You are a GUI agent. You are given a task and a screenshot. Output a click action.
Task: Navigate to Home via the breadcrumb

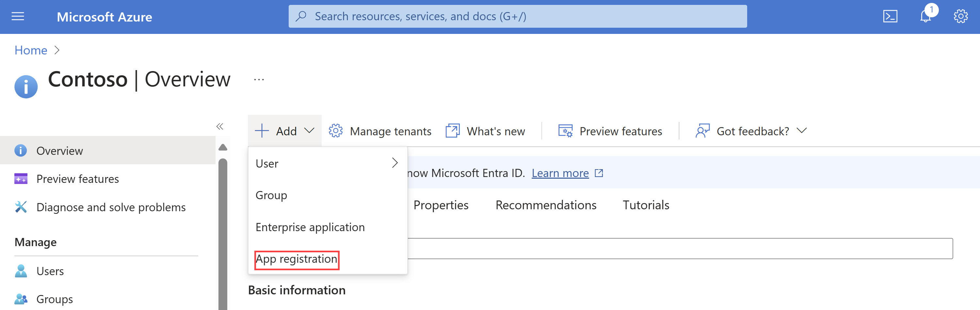pos(30,50)
